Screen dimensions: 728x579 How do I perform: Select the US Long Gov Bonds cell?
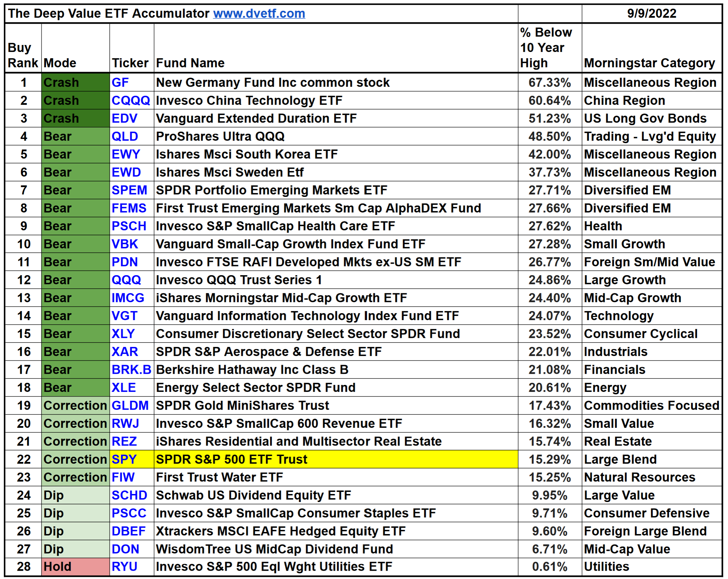click(x=652, y=118)
